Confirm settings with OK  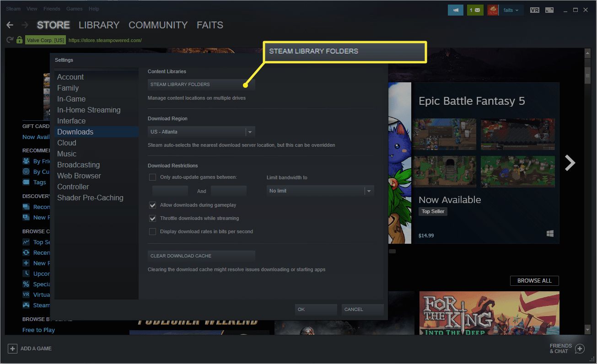click(x=316, y=309)
